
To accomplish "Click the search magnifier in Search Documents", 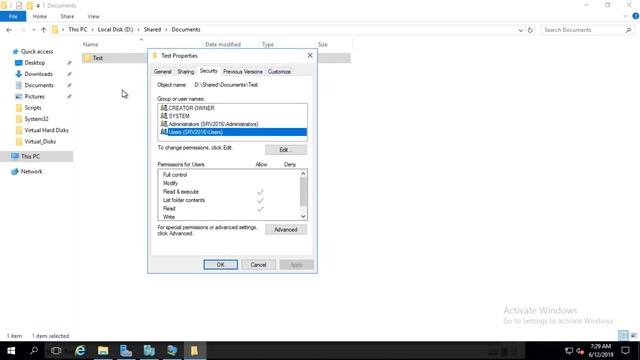I will (628, 30).
